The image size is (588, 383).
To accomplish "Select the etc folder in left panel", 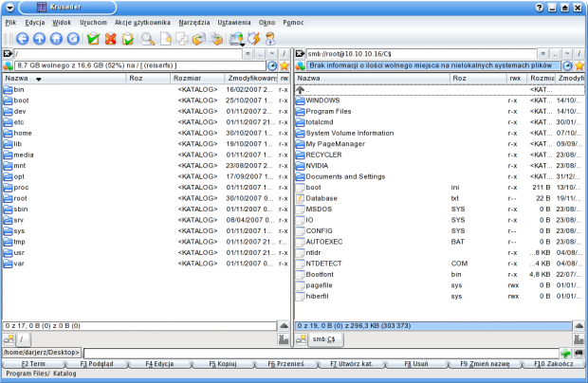I will [x=19, y=121].
